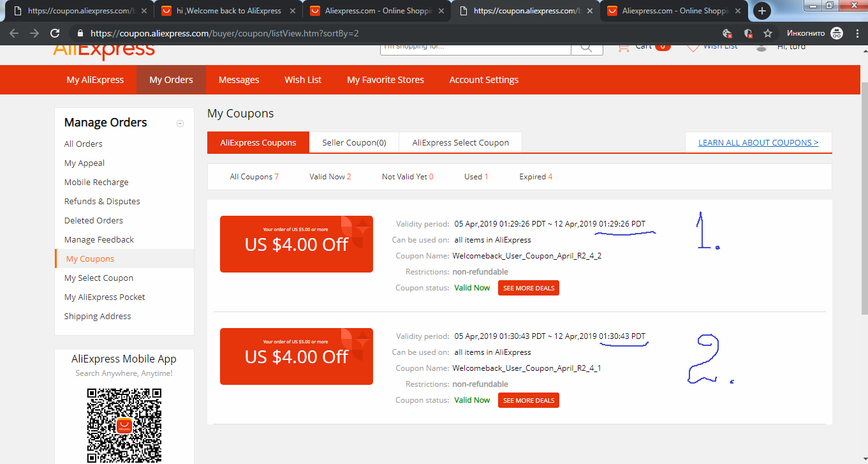The image size is (868, 464).
Task: Go forward in browser history
Action: (x=34, y=33)
